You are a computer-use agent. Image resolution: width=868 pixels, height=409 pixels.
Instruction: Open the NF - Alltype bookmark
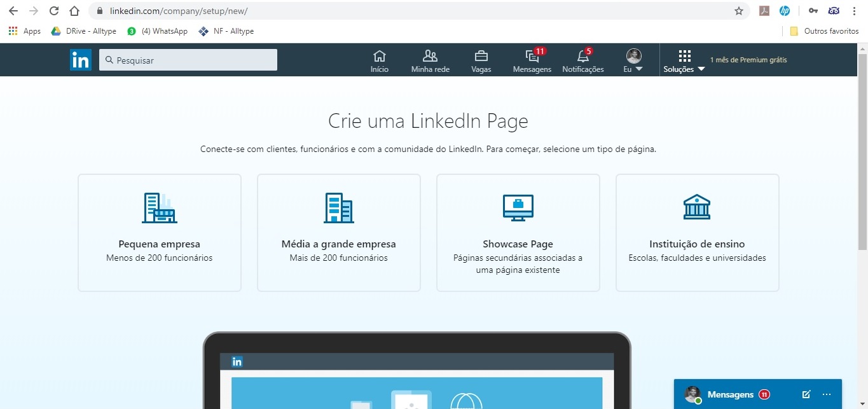pos(226,31)
